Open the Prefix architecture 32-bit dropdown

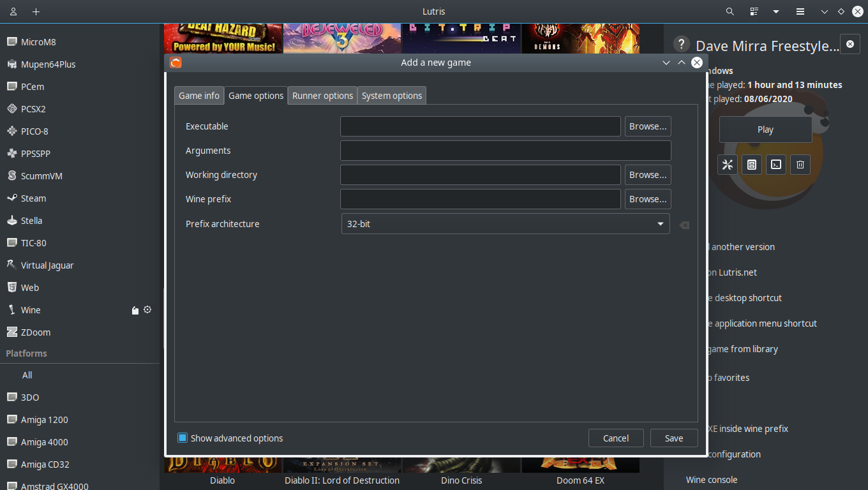coord(505,224)
